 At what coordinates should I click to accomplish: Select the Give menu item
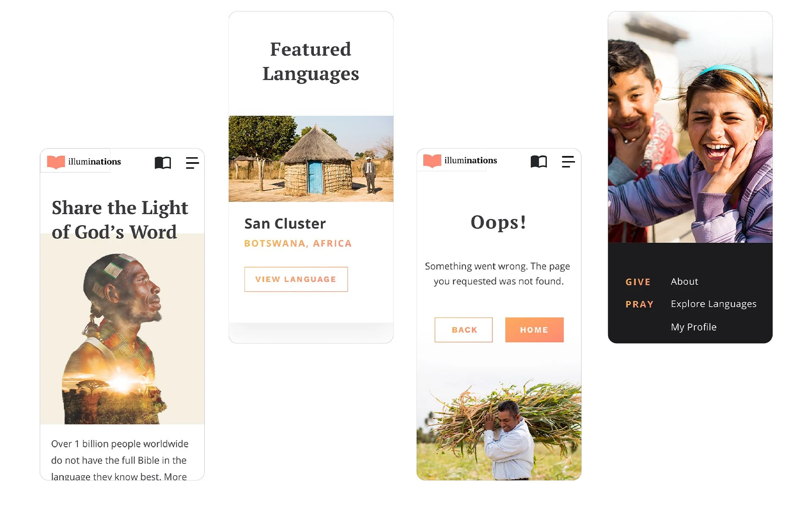pos(638,282)
